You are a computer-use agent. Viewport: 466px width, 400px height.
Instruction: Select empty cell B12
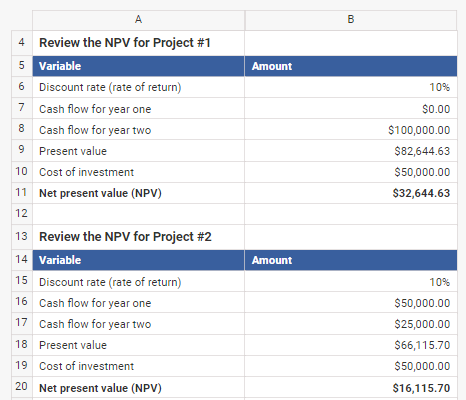351,214
